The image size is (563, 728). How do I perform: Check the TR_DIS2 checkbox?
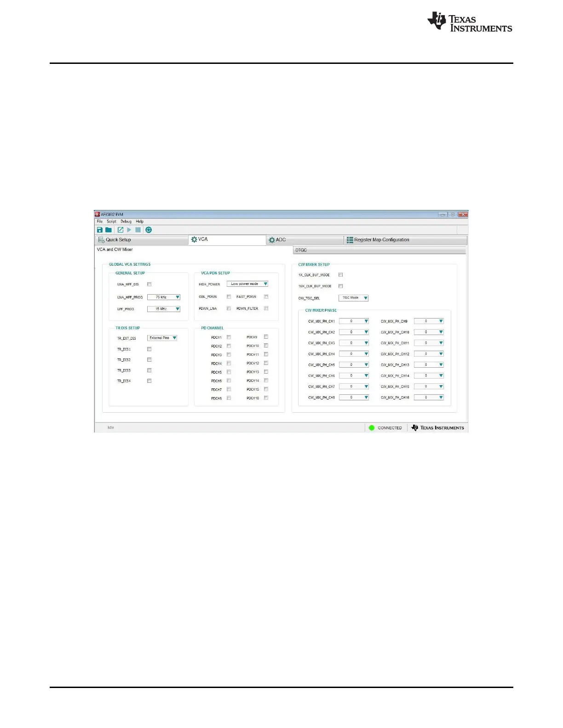click(149, 360)
